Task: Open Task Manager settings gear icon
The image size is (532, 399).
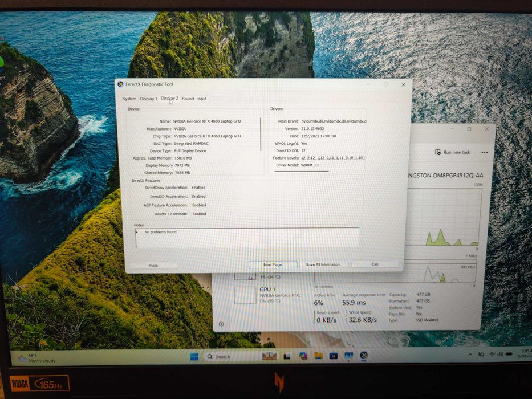Action: (x=222, y=324)
